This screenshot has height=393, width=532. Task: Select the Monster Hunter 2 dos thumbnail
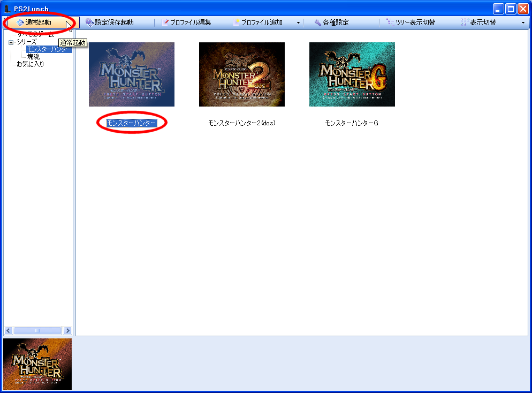point(242,74)
